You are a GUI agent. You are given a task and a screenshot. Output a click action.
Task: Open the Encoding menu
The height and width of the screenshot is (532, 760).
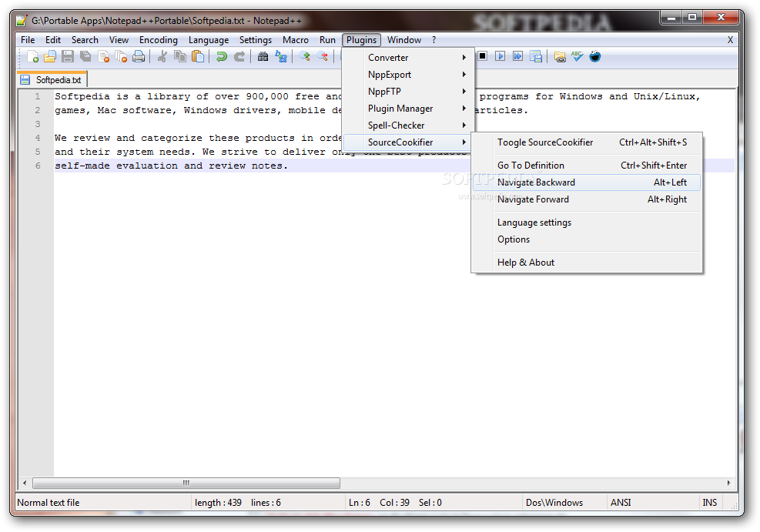[x=159, y=40]
